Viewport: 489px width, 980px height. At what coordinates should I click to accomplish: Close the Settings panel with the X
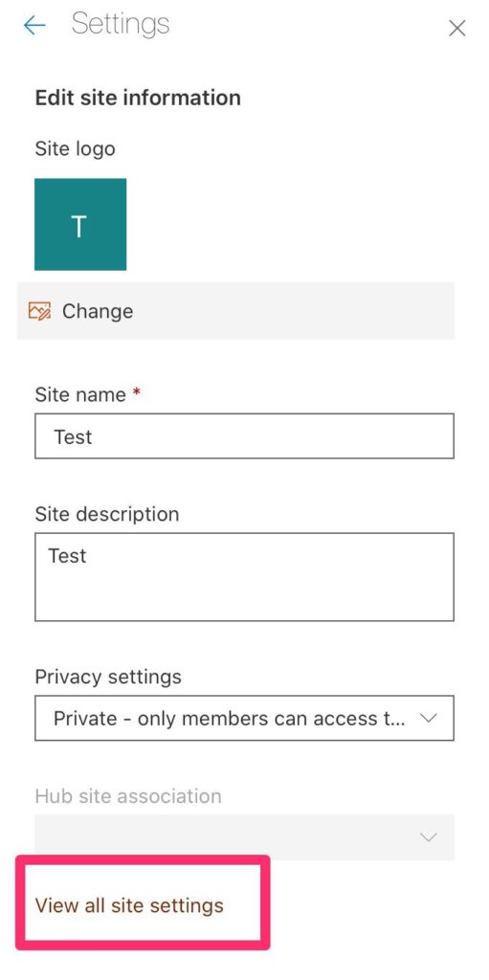click(457, 28)
